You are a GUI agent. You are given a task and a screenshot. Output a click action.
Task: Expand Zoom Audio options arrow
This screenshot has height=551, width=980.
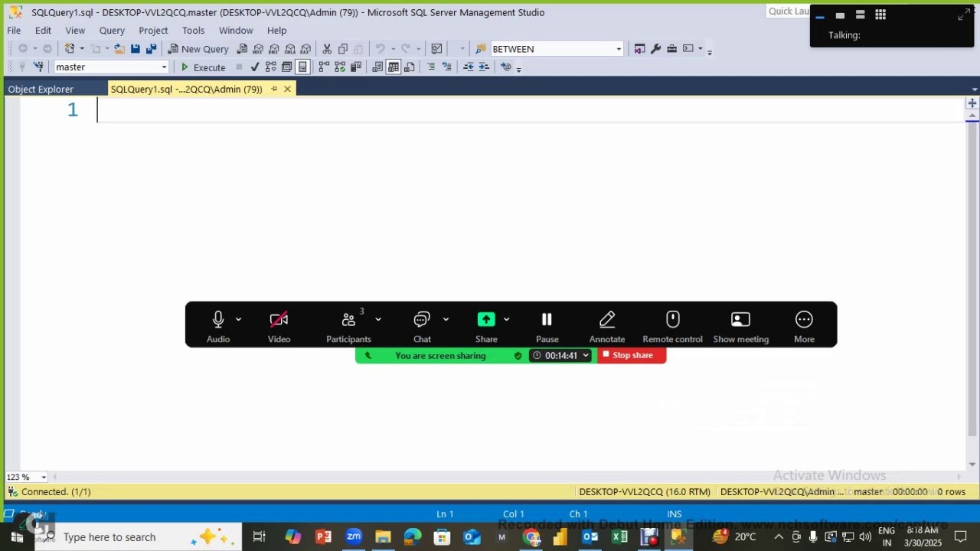click(238, 319)
